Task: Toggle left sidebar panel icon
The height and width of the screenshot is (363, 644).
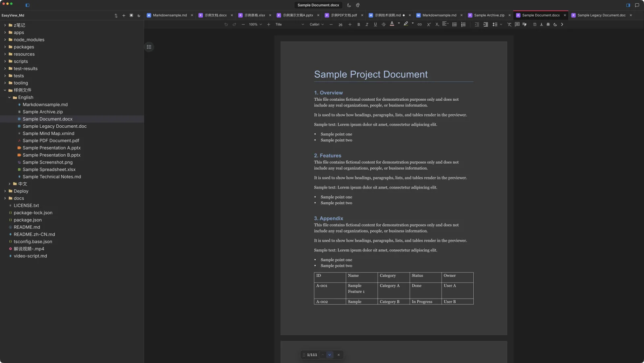Action: (x=27, y=5)
